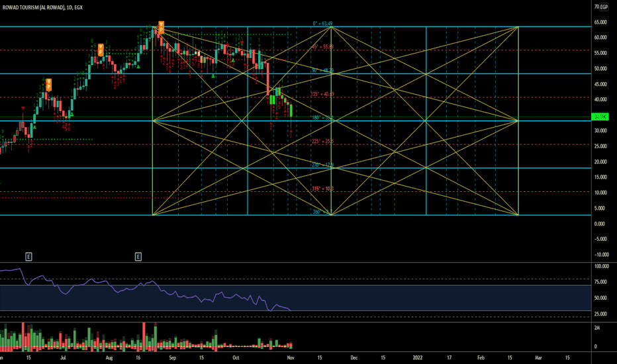The image size is (617, 364).
Task: Click the -10.000 price scale value
Action: click(x=601, y=255)
